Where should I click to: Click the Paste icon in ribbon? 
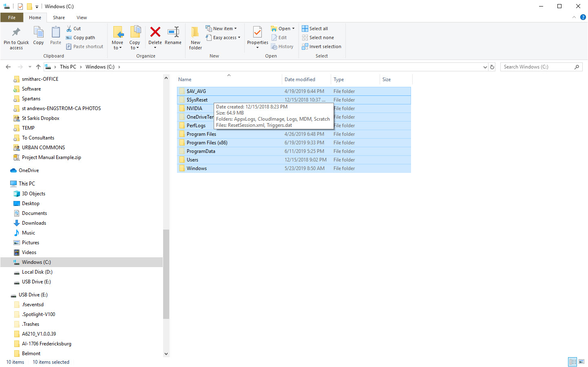55,33
